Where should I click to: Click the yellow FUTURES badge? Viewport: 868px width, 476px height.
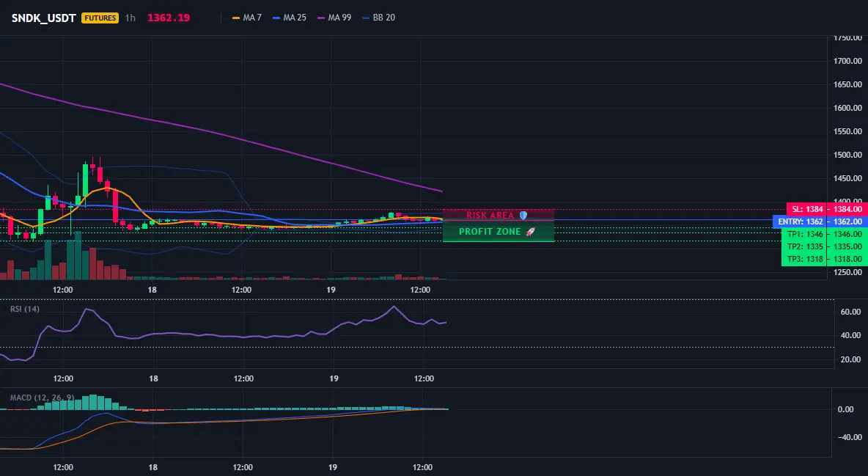[100, 18]
